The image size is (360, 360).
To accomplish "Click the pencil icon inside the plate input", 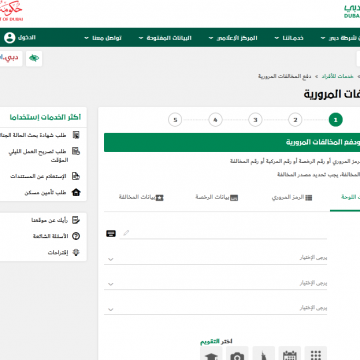I will 126,233.
